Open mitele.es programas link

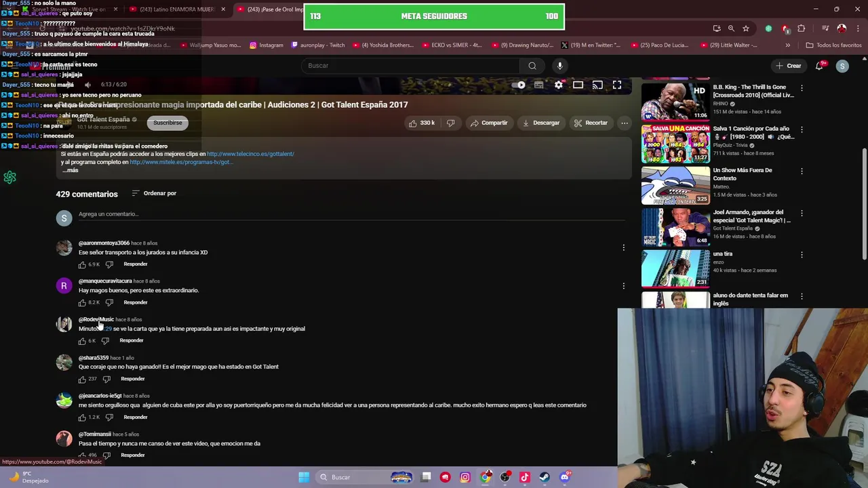180,162
